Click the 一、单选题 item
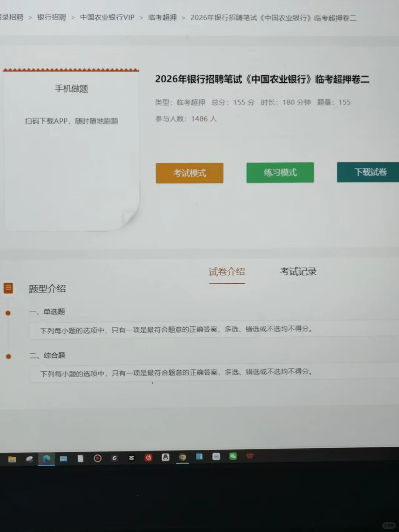Viewport: 399px width, 532px height. click(47, 312)
